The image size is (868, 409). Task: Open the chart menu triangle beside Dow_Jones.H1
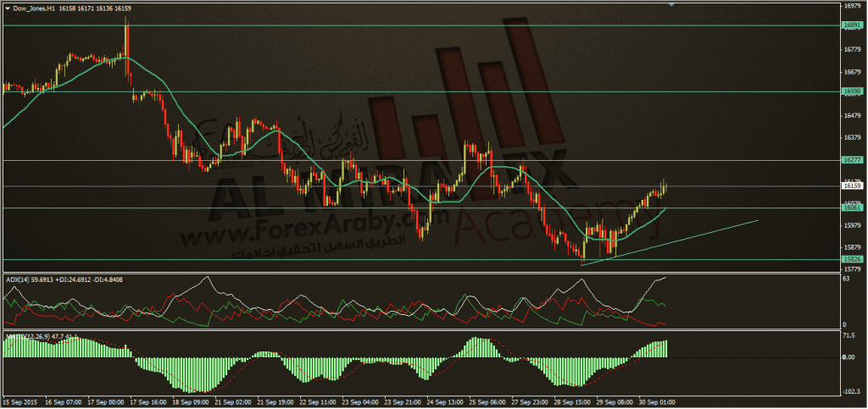(x=7, y=8)
